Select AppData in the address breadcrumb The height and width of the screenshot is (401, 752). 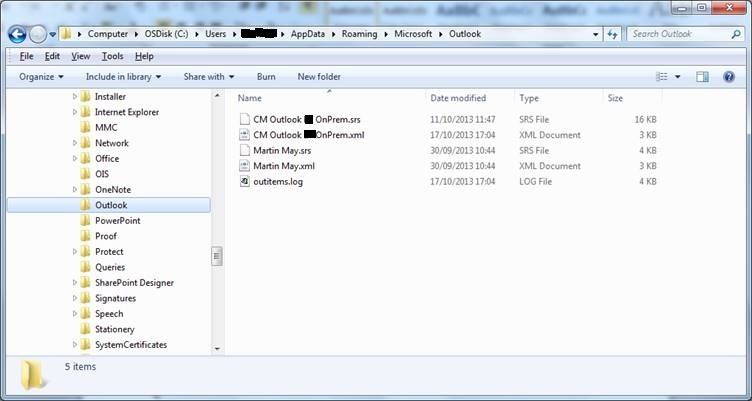[x=307, y=34]
